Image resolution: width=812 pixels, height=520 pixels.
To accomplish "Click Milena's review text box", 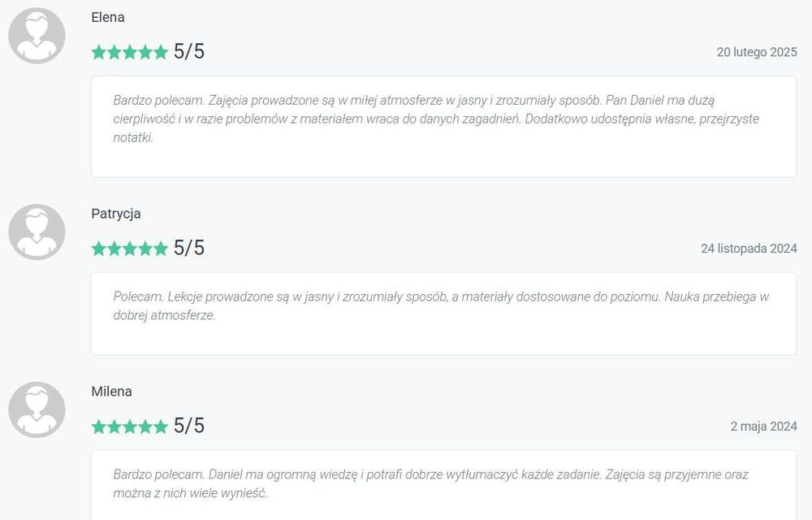I will pos(444,485).
